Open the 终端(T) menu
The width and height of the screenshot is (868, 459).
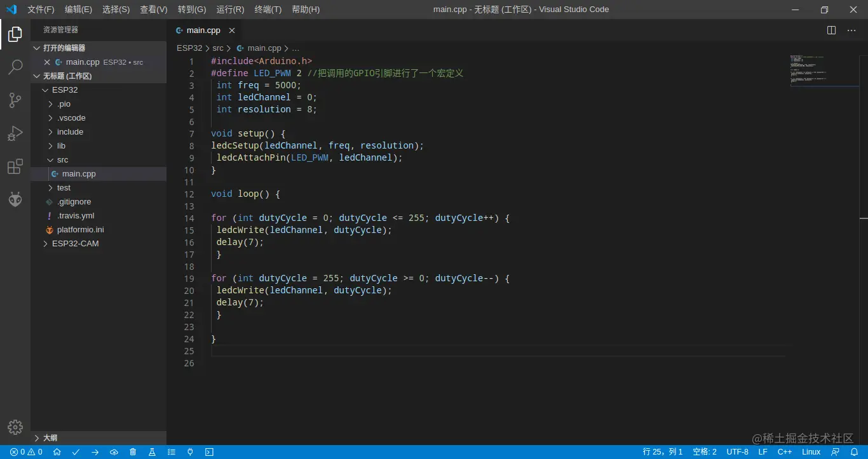(x=268, y=10)
